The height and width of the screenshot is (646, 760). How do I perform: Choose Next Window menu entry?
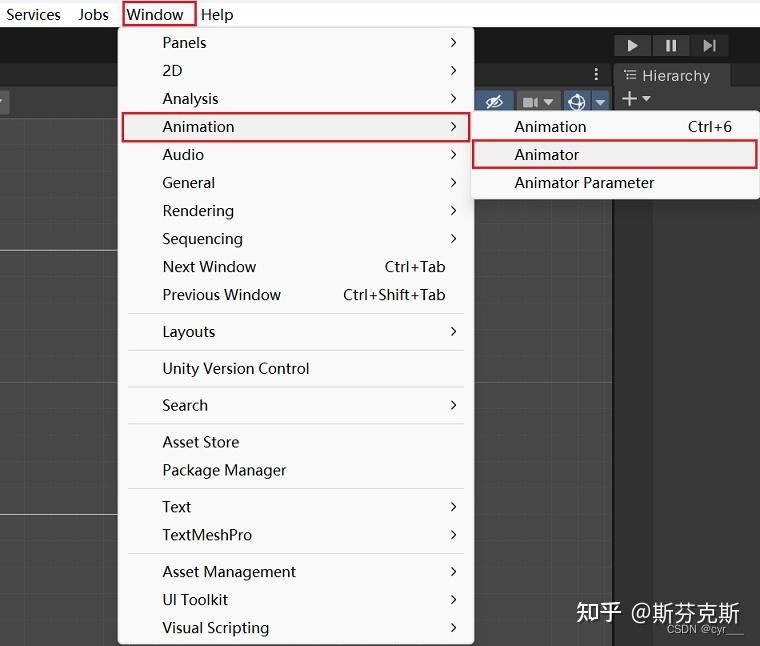click(296, 267)
